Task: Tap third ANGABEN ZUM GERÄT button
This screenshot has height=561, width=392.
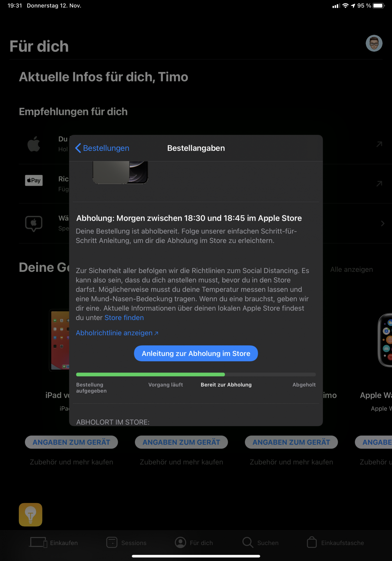Action: coord(291,442)
